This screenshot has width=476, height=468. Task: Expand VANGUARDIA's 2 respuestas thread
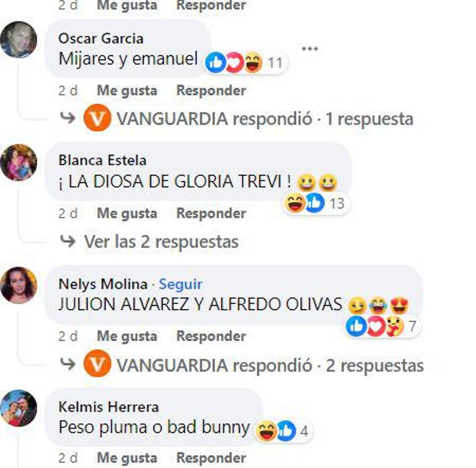(270, 365)
